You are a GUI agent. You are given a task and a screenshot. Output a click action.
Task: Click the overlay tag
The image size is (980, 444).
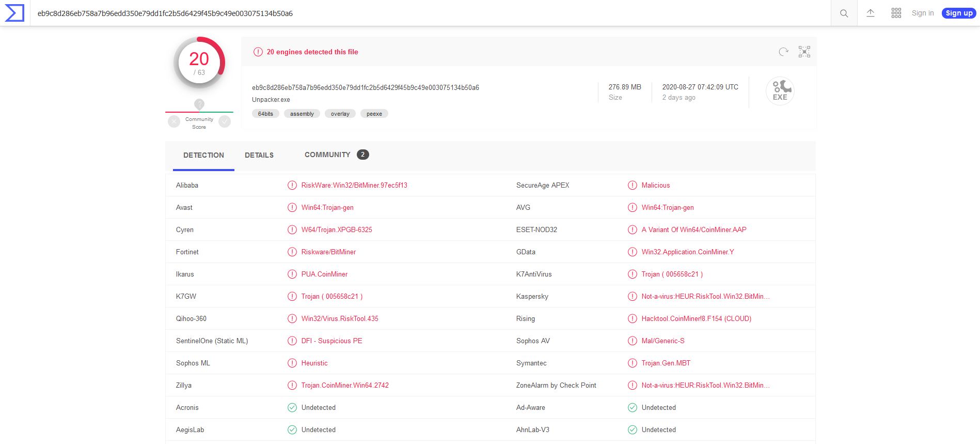(340, 114)
